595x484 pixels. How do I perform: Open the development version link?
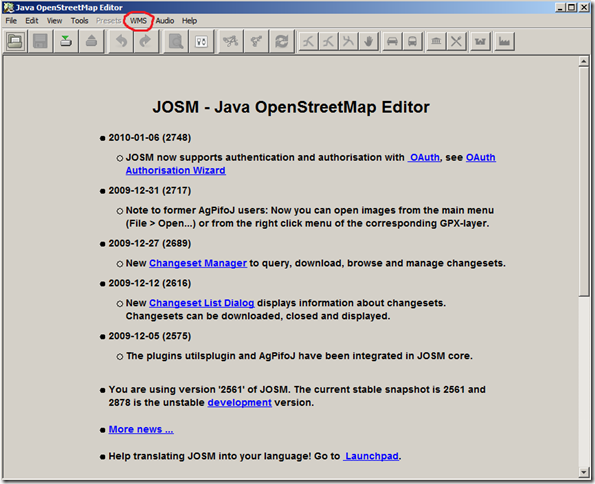click(x=239, y=402)
